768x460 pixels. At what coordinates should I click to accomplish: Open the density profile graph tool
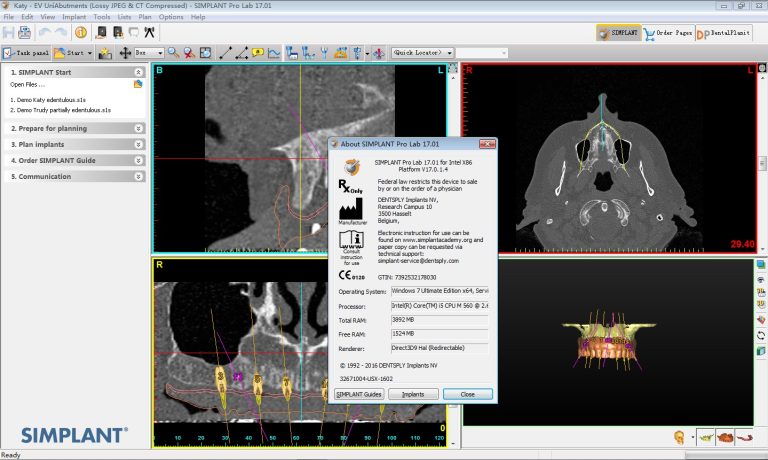pos(274,53)
